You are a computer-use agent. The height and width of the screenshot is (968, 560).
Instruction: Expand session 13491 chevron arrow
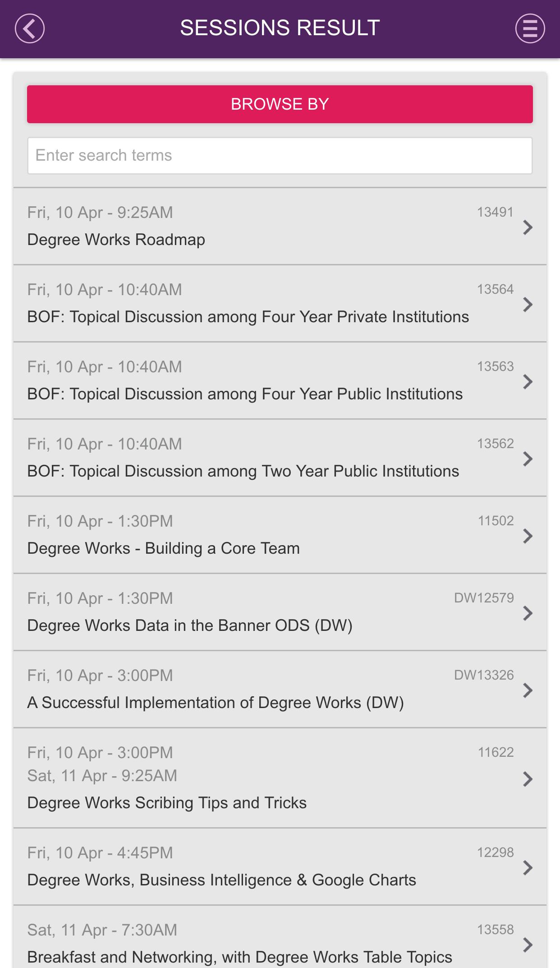(528, 227)
